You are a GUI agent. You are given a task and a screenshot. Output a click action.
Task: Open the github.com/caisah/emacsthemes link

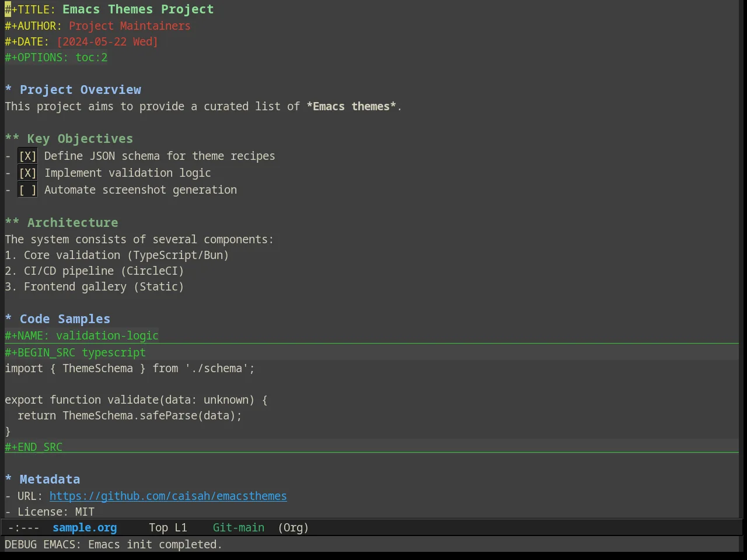point(168,496)
